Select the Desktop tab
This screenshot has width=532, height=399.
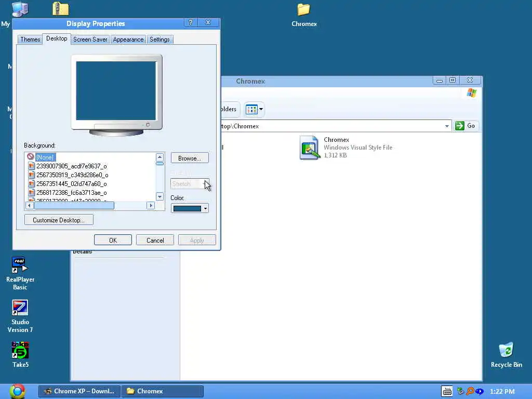(57, 38)
